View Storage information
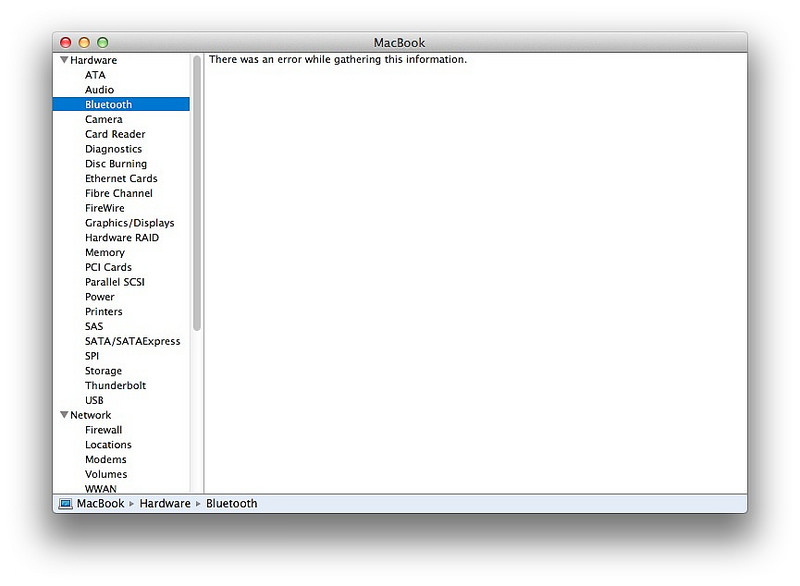 (x=103, y=371)
